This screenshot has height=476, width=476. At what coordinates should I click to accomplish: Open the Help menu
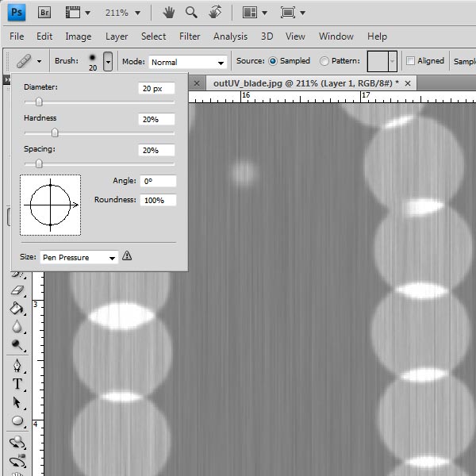tap(377, 36)
